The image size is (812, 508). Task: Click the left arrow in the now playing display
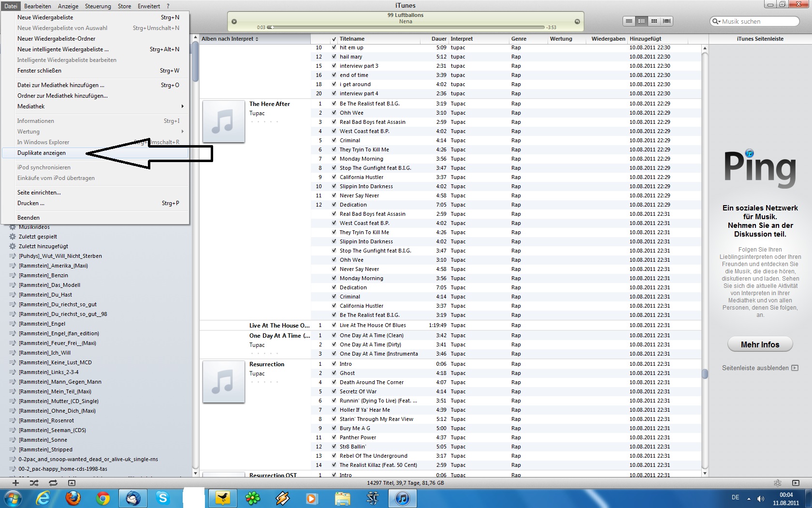[234, 21]
